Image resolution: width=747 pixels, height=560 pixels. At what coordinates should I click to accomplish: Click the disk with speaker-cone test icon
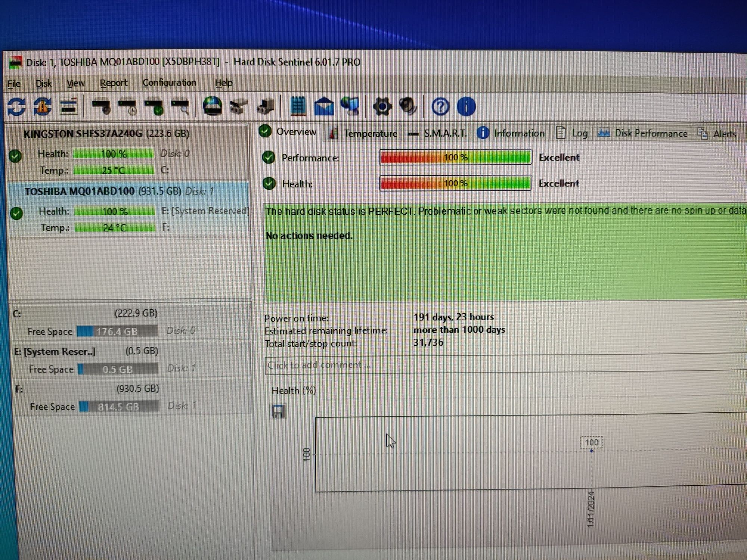[x=101, y=106]
